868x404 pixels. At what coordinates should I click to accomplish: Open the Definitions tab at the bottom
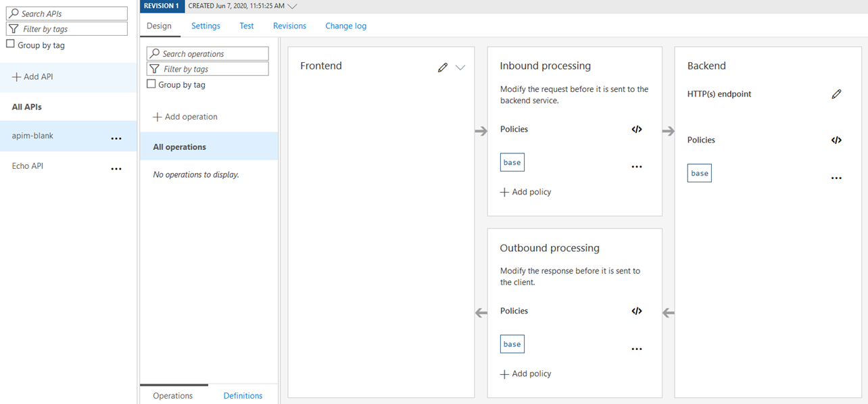coord(243,396)
